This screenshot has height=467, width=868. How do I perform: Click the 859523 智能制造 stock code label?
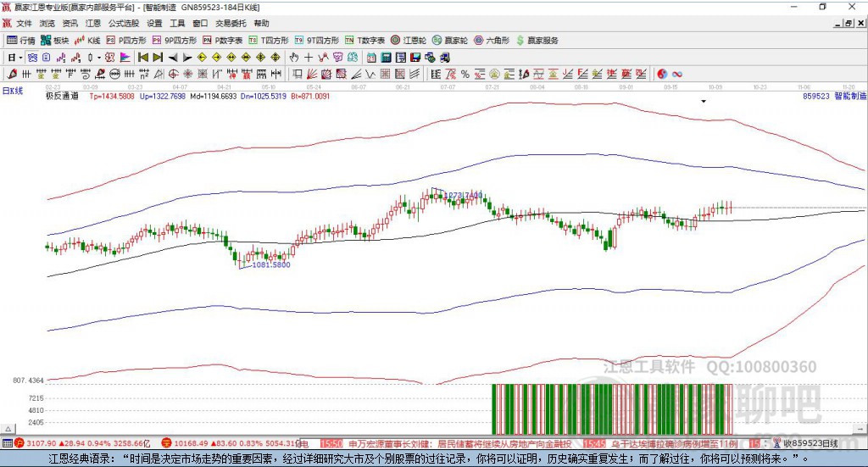click(834, 97)
